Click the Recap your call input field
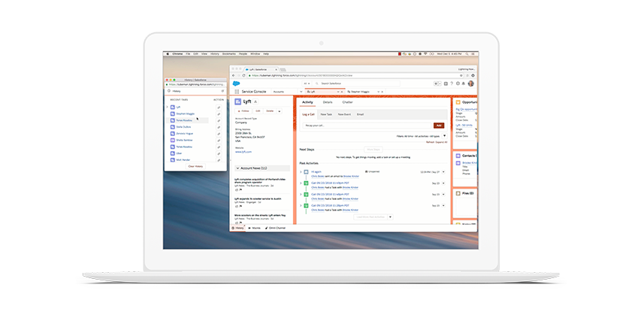Screen dimensions: 644x336 (x=367, y=126)
